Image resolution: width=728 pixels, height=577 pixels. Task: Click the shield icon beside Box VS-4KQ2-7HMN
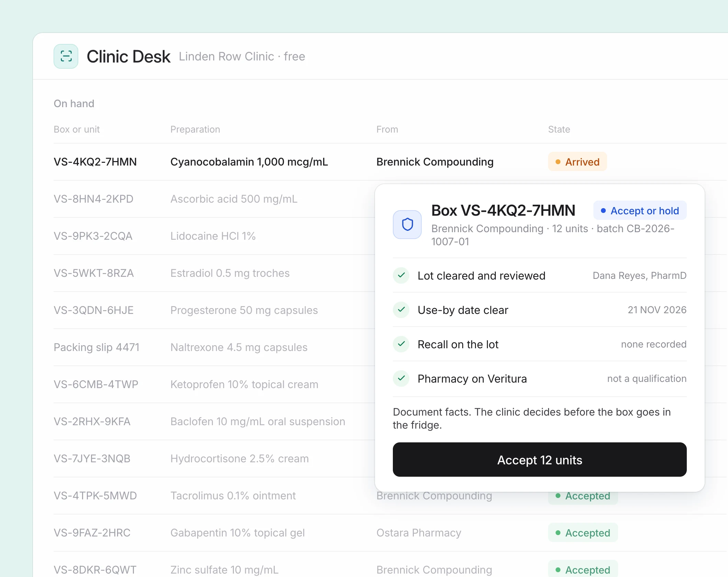pos(407,225)
